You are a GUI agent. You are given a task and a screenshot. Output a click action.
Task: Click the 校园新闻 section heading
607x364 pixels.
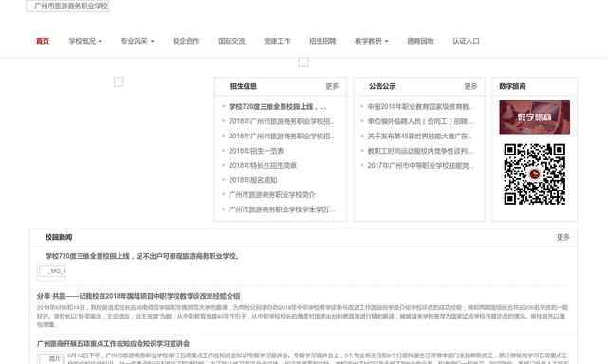pyautogui.click(x=59, y=238)
